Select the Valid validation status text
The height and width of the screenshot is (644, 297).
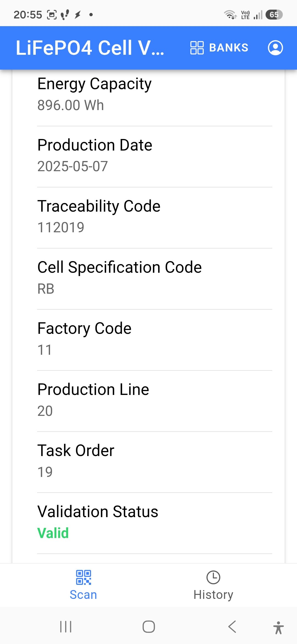point(53,533)
